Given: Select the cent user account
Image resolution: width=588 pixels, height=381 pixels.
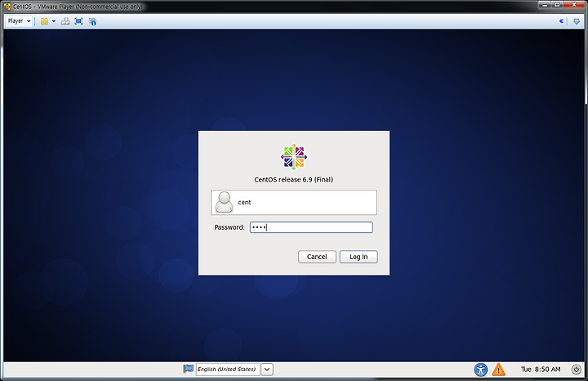Looking at the screenshot, I should pos(294,202).
